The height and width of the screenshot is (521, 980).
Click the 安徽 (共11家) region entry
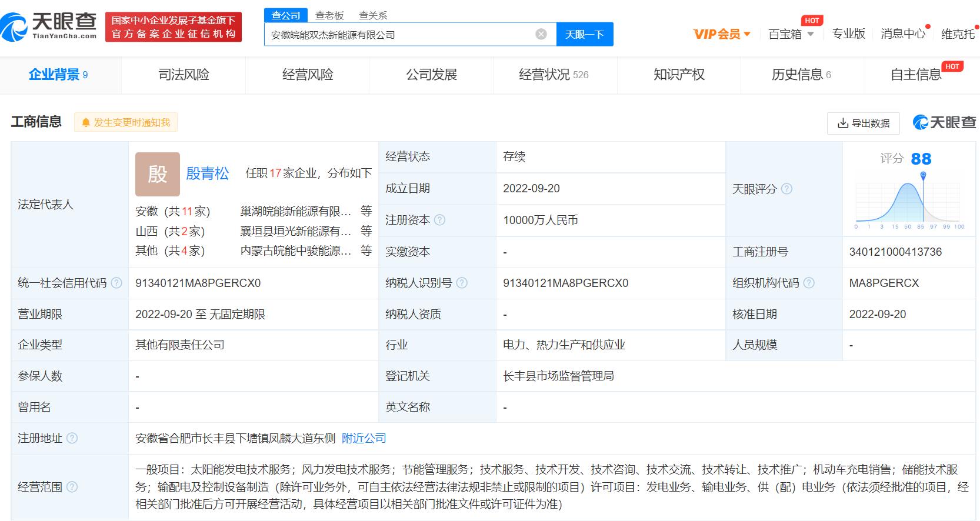pos(172,211)
